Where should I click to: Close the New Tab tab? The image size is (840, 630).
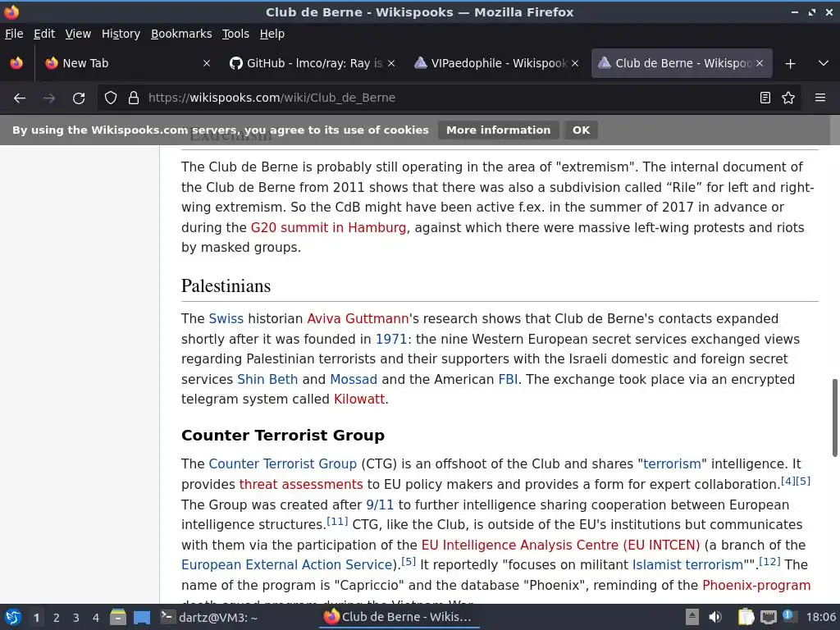coord(206,63)
